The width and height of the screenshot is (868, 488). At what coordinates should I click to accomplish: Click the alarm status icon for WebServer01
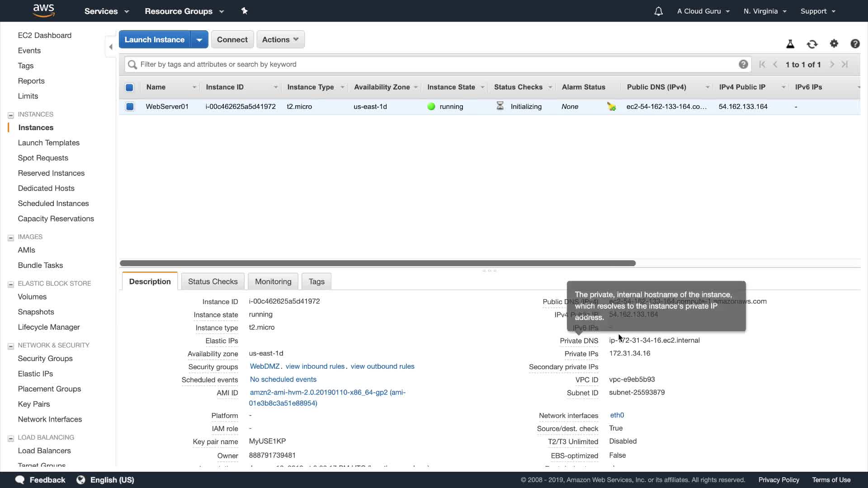coord(611,107)
